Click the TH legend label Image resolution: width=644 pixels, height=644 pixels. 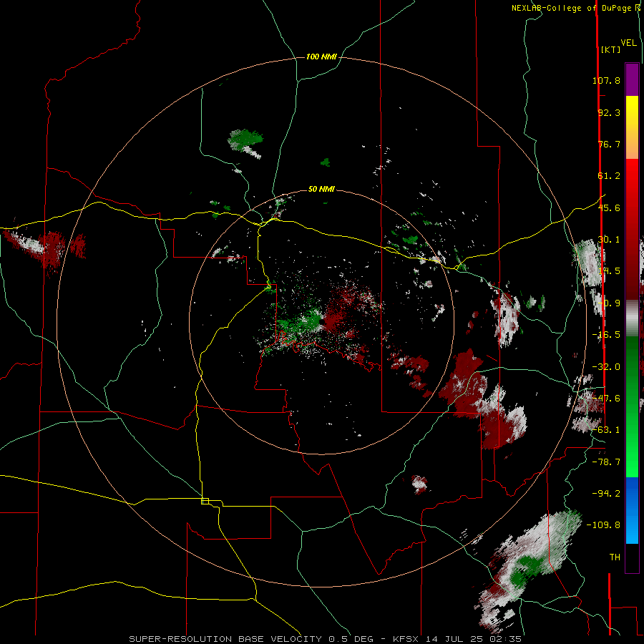pyautogui.click(x=615, y=557)
